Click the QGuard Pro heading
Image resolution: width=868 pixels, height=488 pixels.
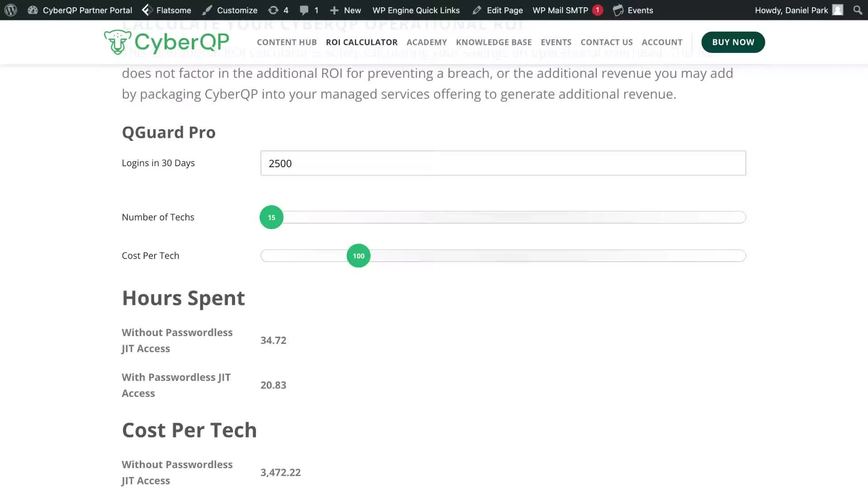(x=169, y=132)
